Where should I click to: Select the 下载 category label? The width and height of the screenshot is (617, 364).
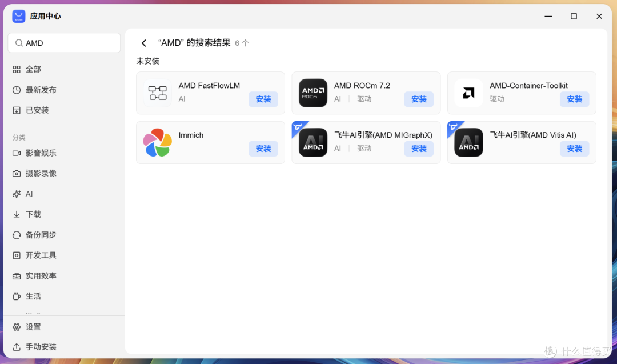tap(33, 214)
